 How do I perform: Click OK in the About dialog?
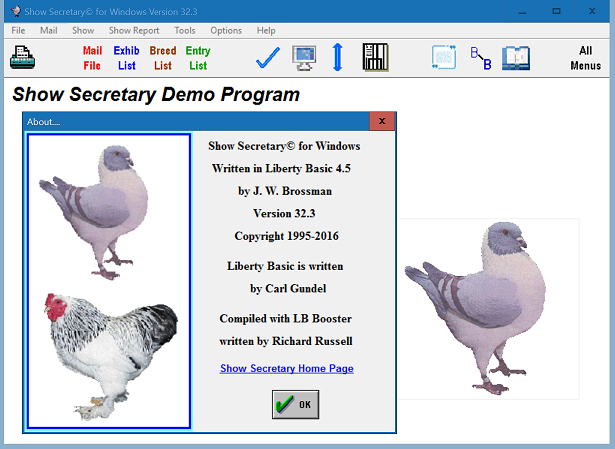click(295, 404)
